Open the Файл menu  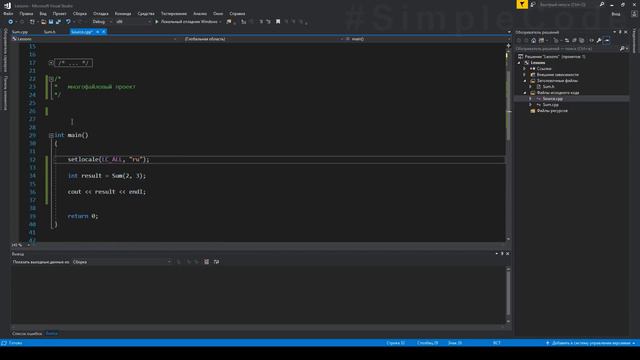tap(8, 13)
